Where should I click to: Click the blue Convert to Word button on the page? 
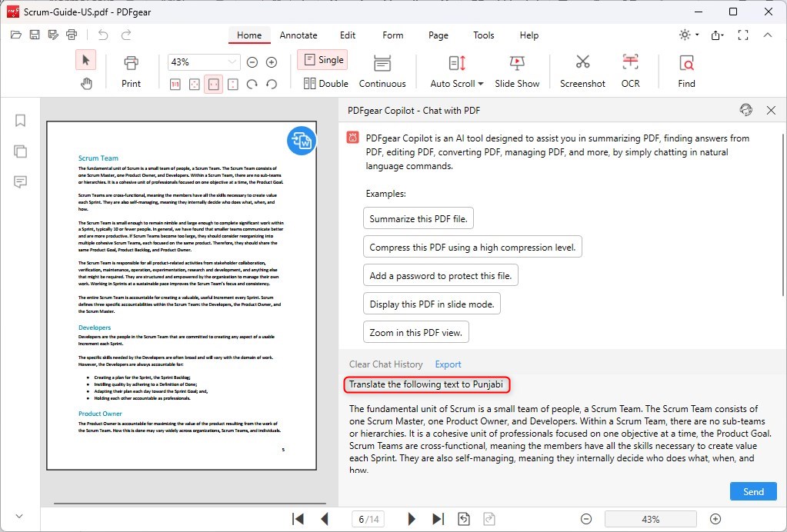click(302, 141)
